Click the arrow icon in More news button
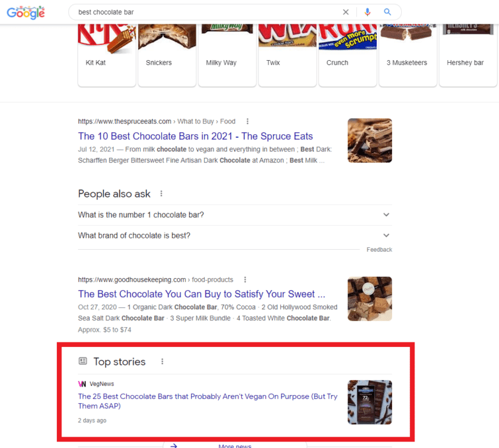 click(x=174, y=446)
